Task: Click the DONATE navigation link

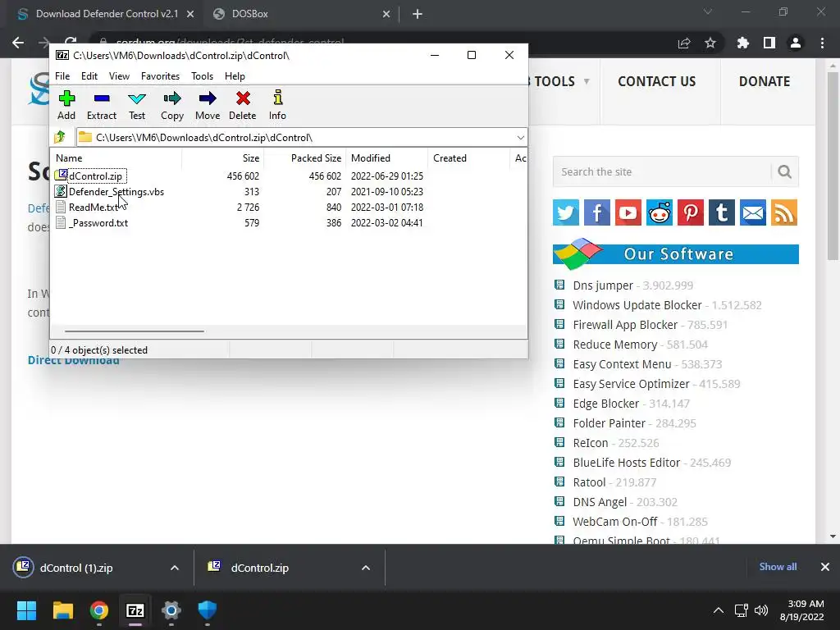Action: (765, 81)
